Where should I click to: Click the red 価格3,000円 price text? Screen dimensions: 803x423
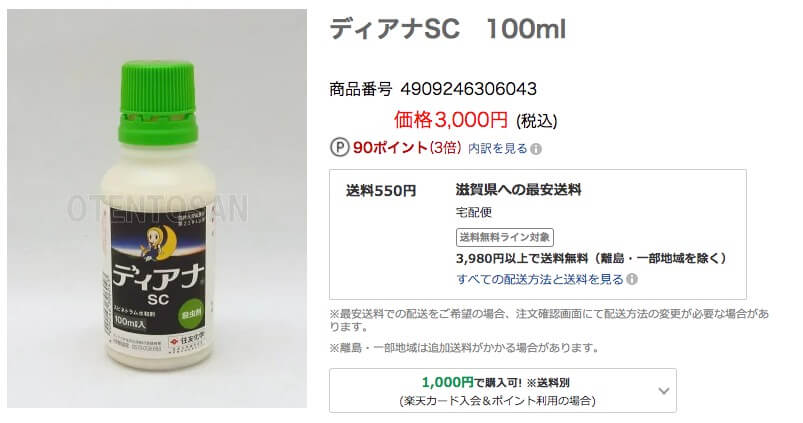(451, 120)
